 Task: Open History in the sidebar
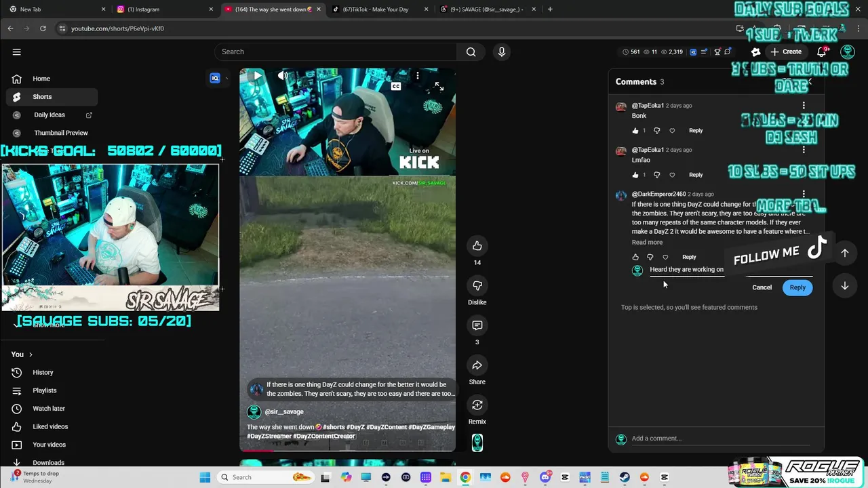point(52,373)
